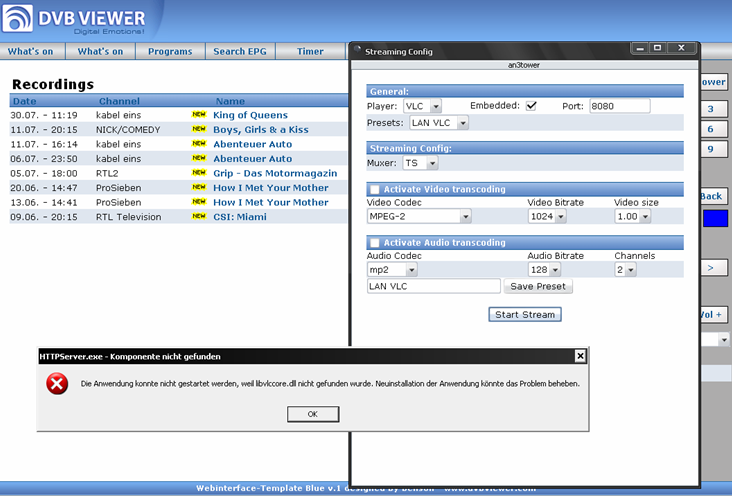Enable Activate Audio transcoding checkbox
Screen dimensions: 732x496
point(374,243)
